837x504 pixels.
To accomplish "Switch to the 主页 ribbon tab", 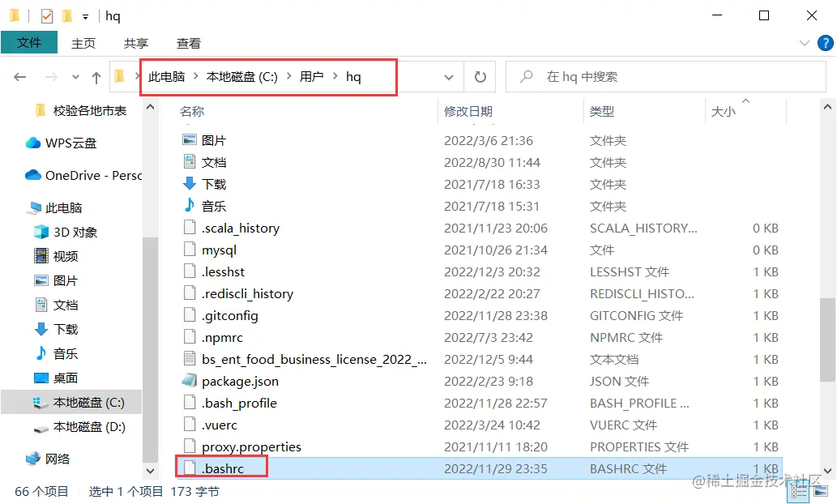I will [83, 43].
